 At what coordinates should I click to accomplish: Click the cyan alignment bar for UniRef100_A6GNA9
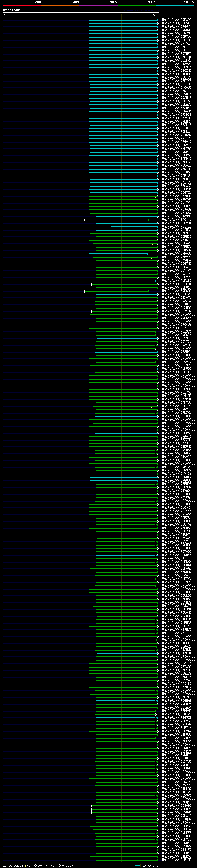127,701
